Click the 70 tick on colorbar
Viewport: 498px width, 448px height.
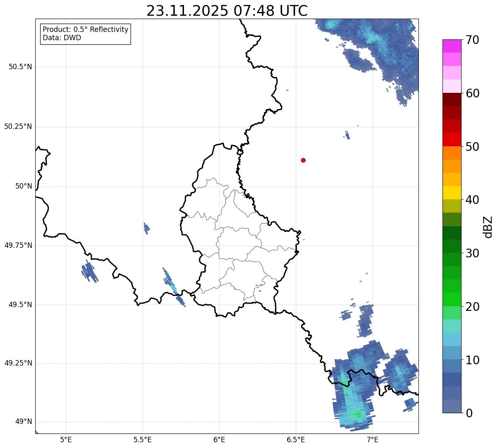click(x=472, y=40)
